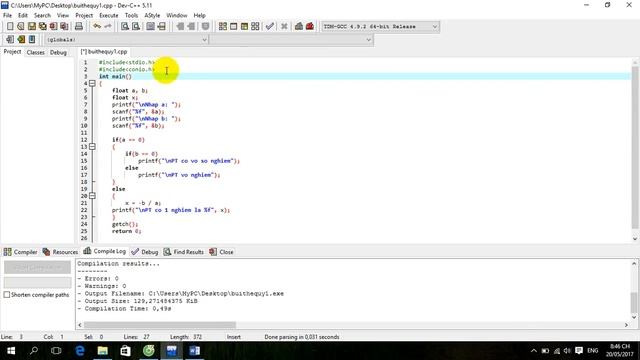Click the 'Errors: 0' line in compile log

tap(98, 278)
